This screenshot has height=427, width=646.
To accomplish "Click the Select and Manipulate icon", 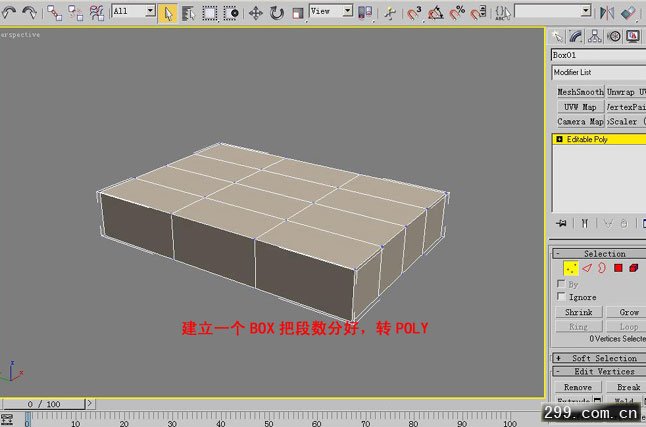I will click(x=389, y=13).
